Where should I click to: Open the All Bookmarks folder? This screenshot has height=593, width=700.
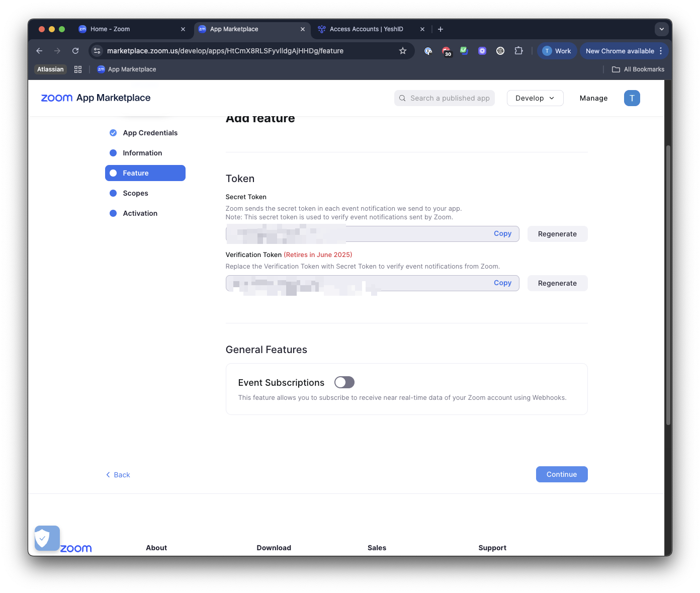click(638, 69)
